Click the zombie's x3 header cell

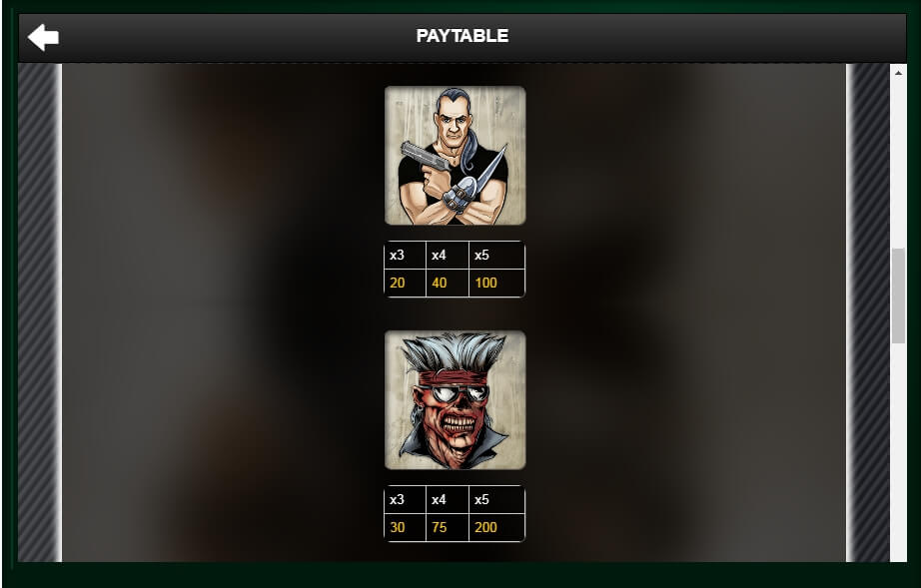click(x=405, y=500)
